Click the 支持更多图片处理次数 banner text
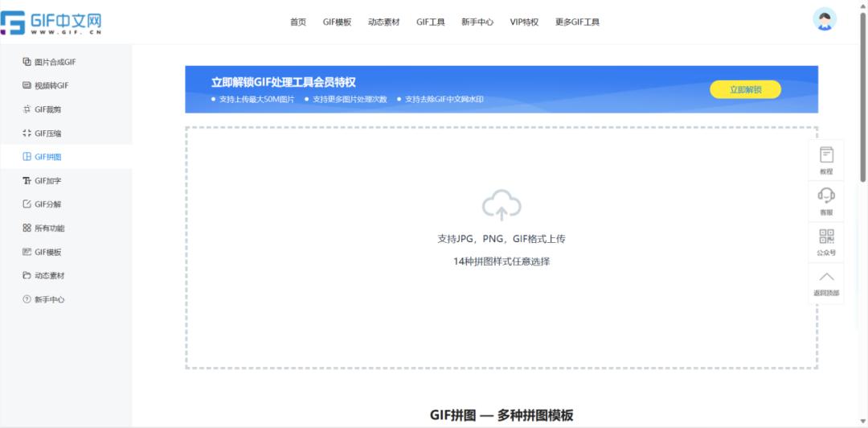This screenshot has height=428, width=868. [350, 100]
